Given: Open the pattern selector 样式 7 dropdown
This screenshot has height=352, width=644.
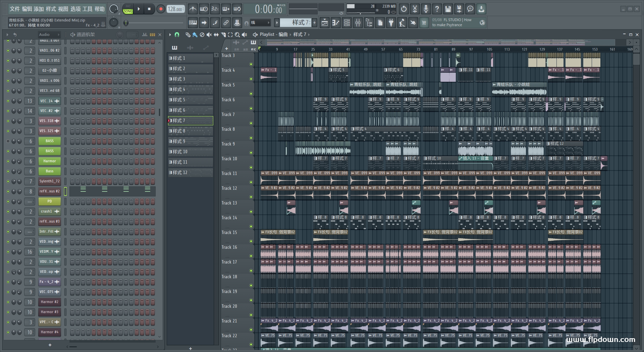Looking at the screenshot, I should tap(295, 23).
